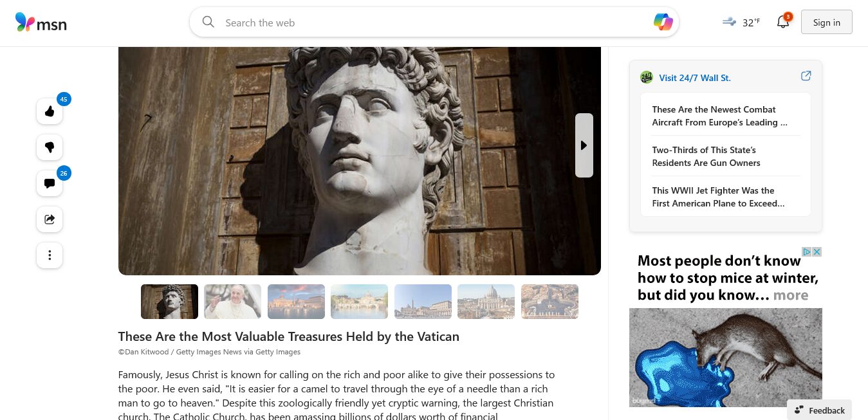
Task: Click the Sign in button
Action: coord(826,23)
